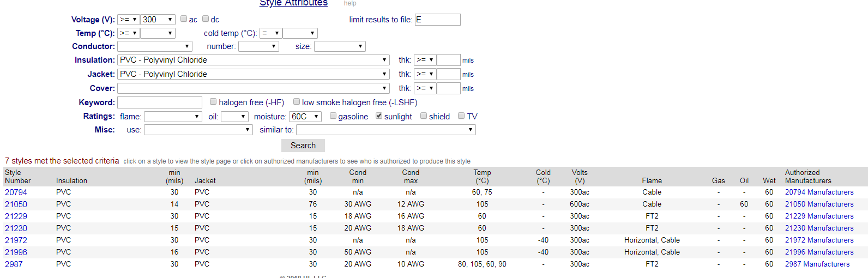Image resolution: width=868 pixels, height=278 pixels.
Task: Open style 2987 page
Action: 14,264
